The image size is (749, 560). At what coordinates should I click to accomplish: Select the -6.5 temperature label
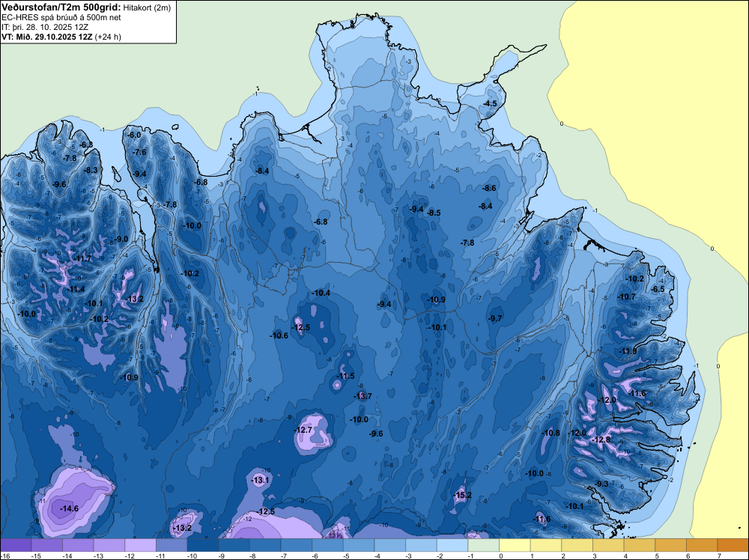[658, 289]
